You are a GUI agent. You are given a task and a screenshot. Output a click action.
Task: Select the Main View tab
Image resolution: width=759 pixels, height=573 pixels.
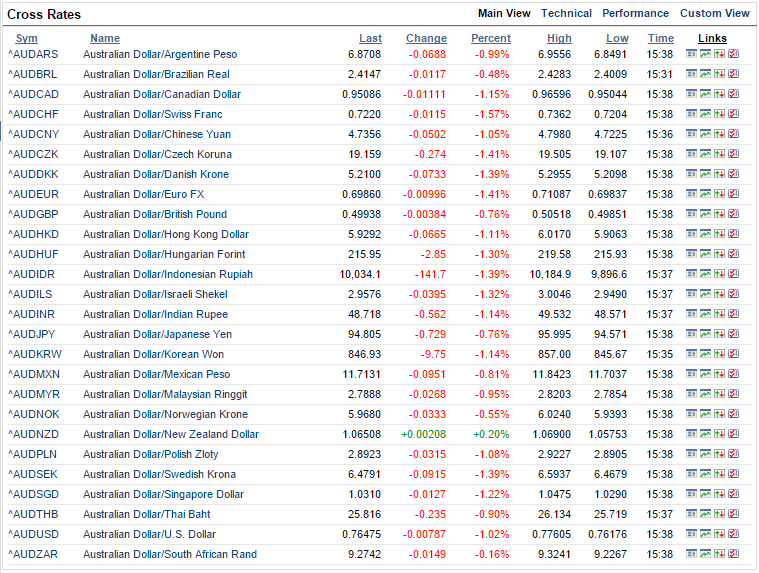(x=504, y=14)
